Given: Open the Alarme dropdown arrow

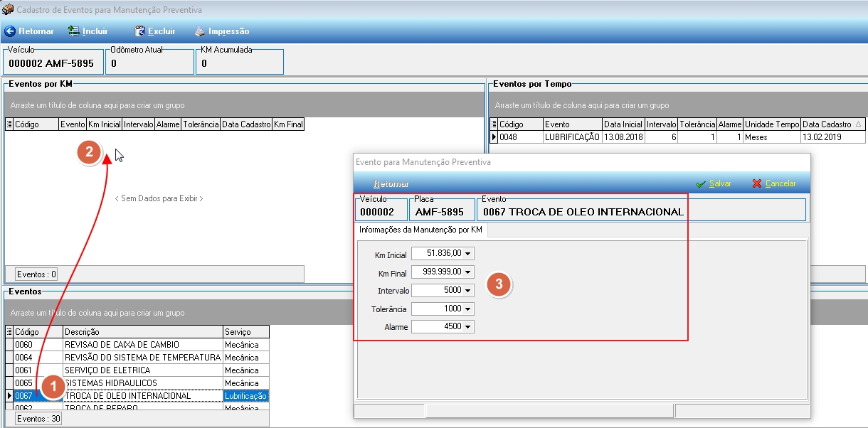Looking at the screenshot, I should (468, 327).
